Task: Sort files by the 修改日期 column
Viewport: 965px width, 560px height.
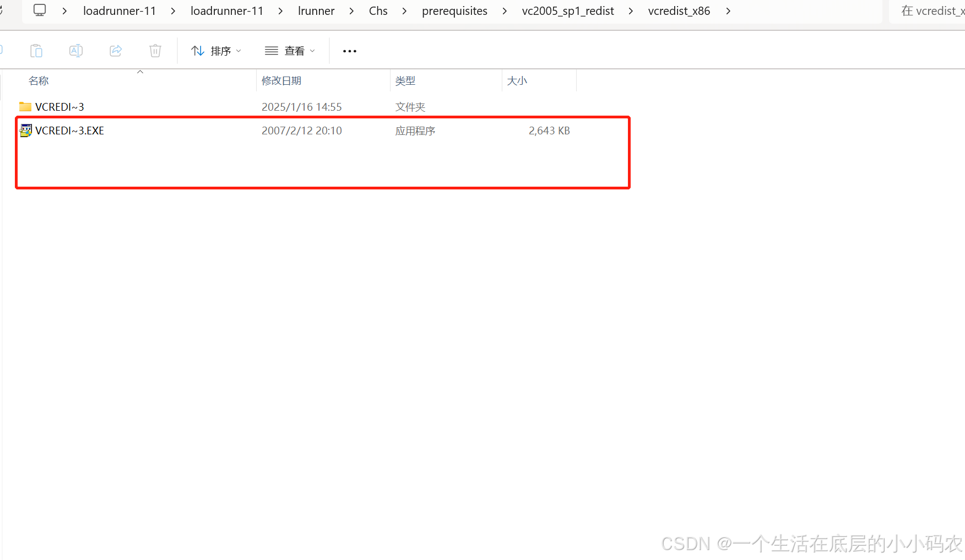Action: tap(281, 80)
